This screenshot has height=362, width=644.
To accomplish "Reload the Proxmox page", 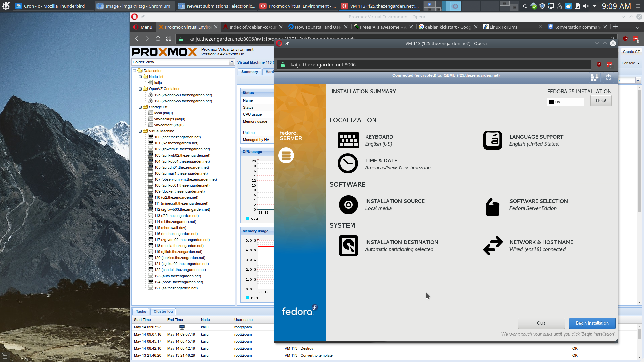I will (158, 39).
